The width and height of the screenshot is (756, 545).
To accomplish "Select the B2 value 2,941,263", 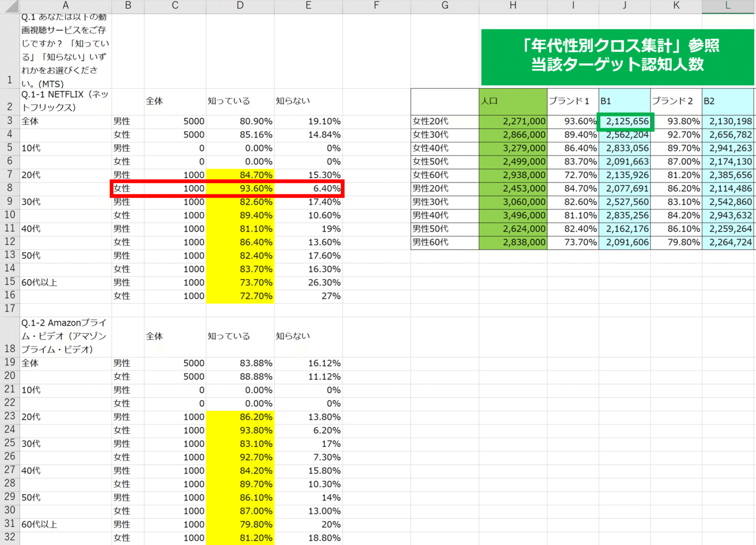I will pos(728,148).
